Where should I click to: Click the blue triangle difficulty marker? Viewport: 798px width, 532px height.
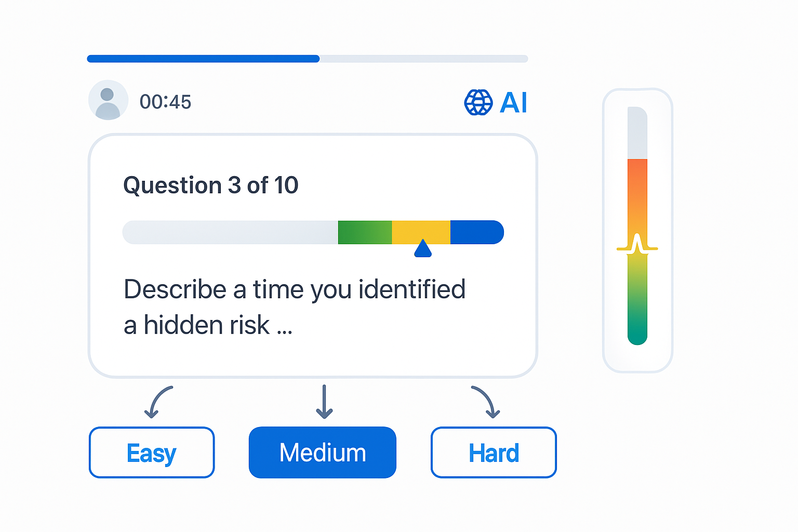pos(423,248)
